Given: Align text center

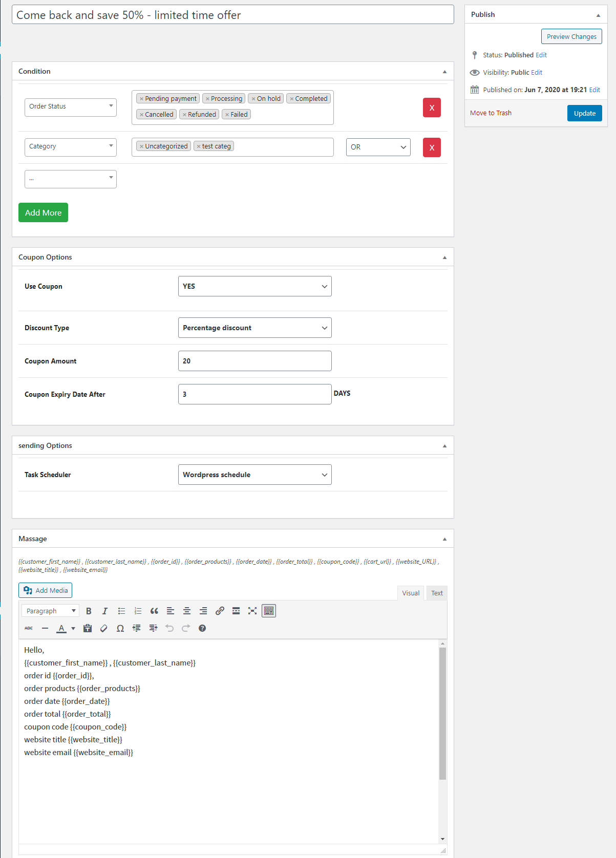Looking at the screenshot, I should [187, 611].
